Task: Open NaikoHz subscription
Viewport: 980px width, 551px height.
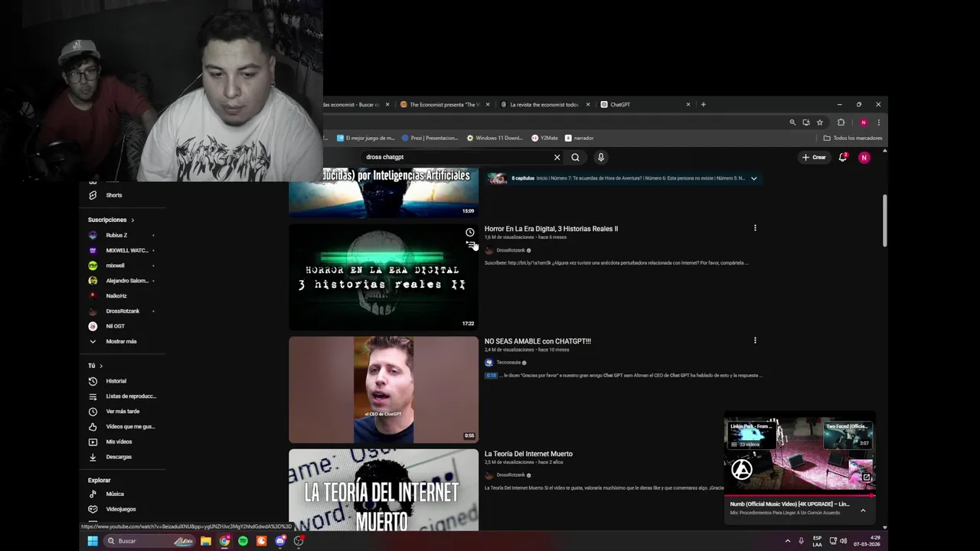Action: click(x=116, y=296)
